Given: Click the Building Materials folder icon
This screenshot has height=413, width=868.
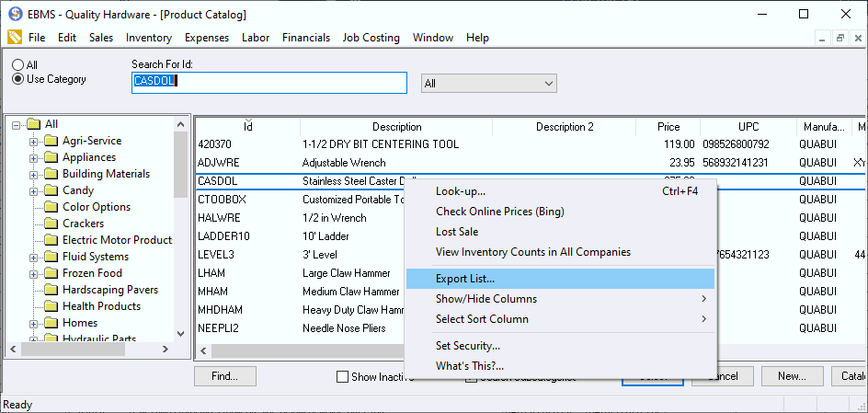Looking at the screenshot, I should coord(51,174).
